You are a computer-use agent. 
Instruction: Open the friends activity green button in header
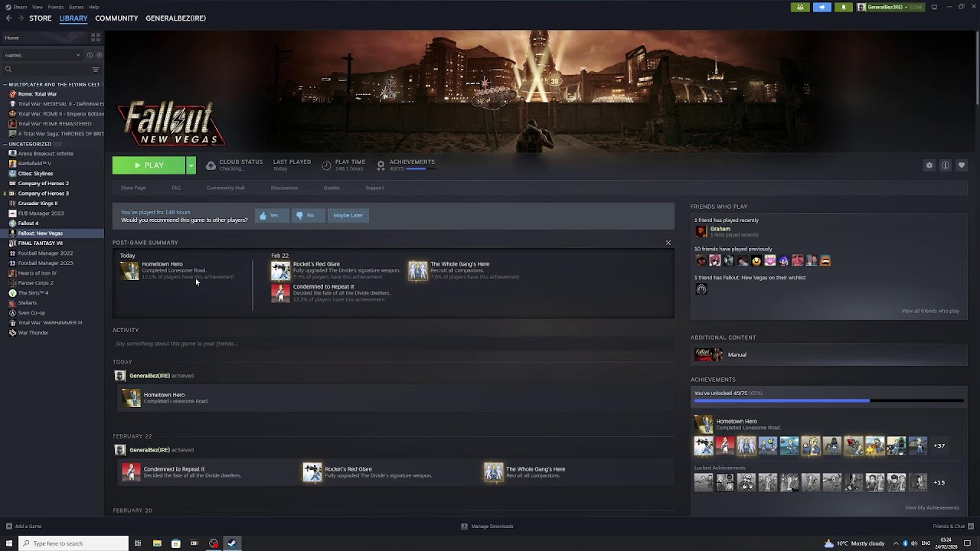[x=800, y=7]
